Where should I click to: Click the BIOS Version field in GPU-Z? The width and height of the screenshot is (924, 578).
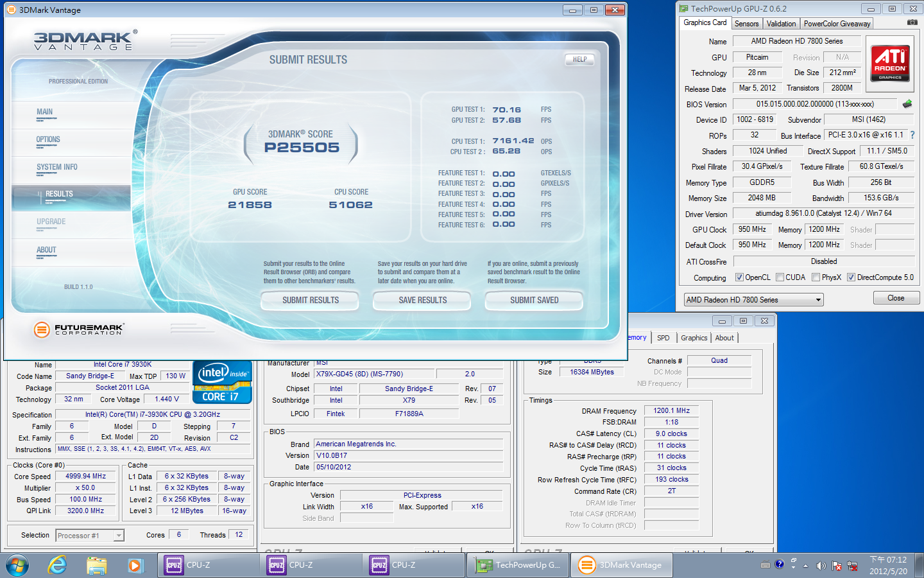click(815, 104)
